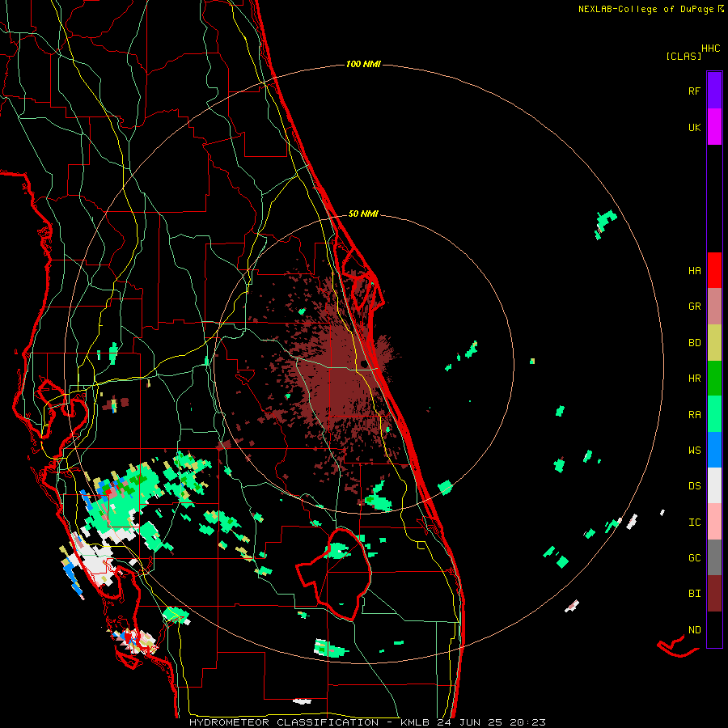Select the ND black legend swatch
Viewport: 728px width, 728px height.
coord(714,629)
